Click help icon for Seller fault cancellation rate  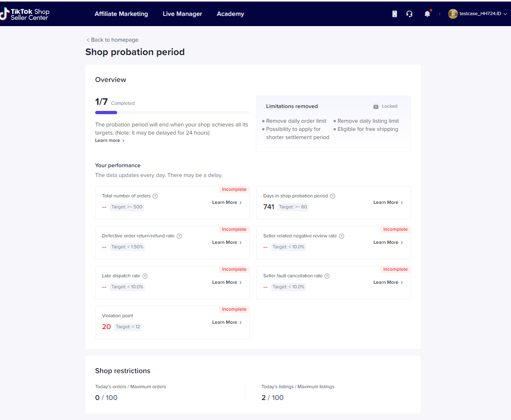point(327,276)
